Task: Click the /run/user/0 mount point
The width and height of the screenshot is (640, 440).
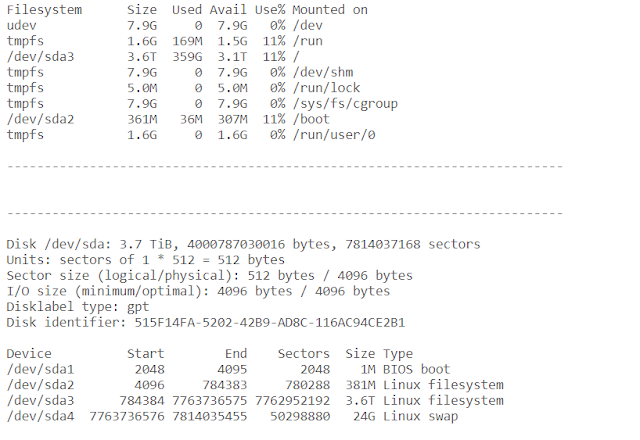Action: tap(334, 135)
